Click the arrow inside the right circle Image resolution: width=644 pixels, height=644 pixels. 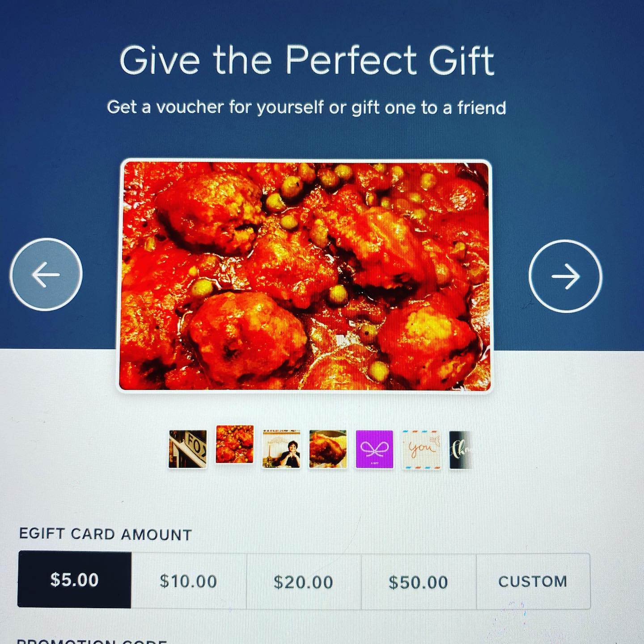pyautogui.click(x=566, y=276)
